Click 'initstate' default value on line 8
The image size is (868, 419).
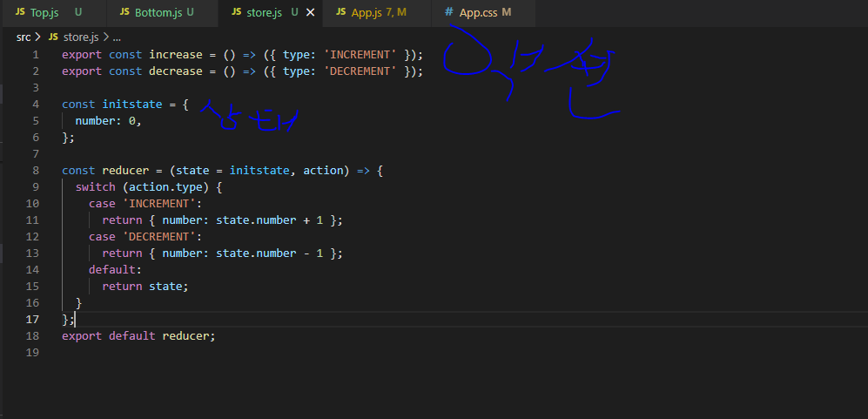click(259, 171)
